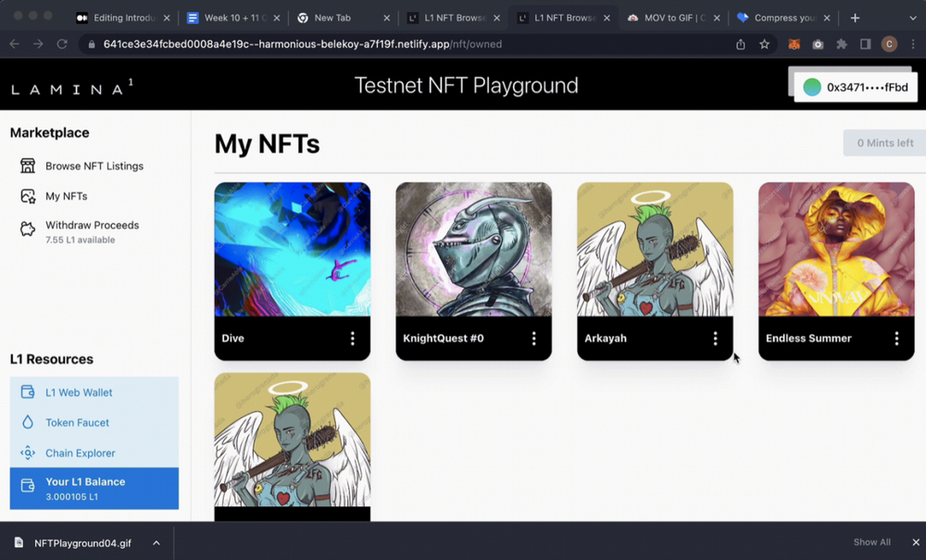Open the Chain Explorer icon
This screenshot has width=926, height=560.
pos(28,453)
